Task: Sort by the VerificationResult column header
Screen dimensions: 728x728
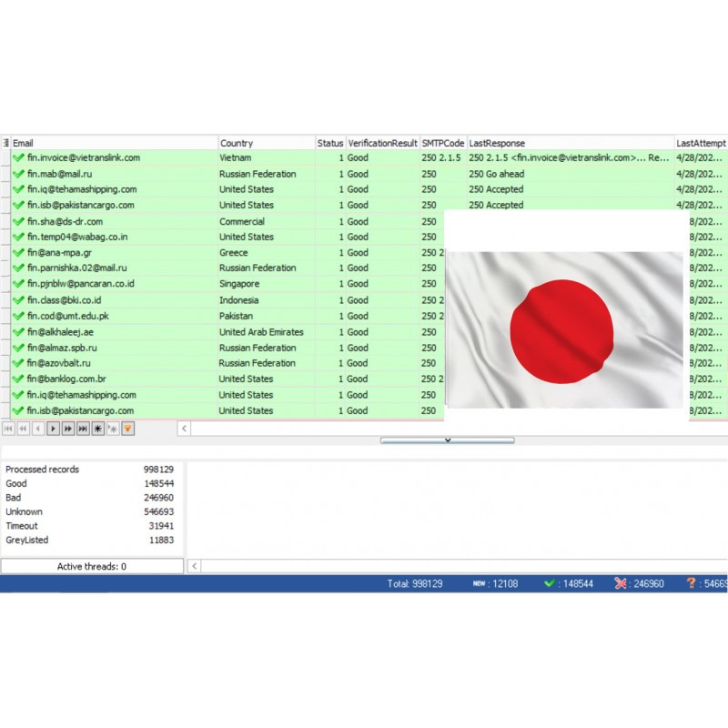Action: tap(382, 143)
